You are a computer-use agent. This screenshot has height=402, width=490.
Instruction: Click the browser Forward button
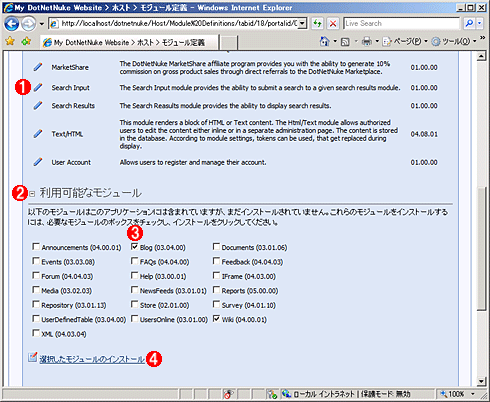click(x=28, y=24)
